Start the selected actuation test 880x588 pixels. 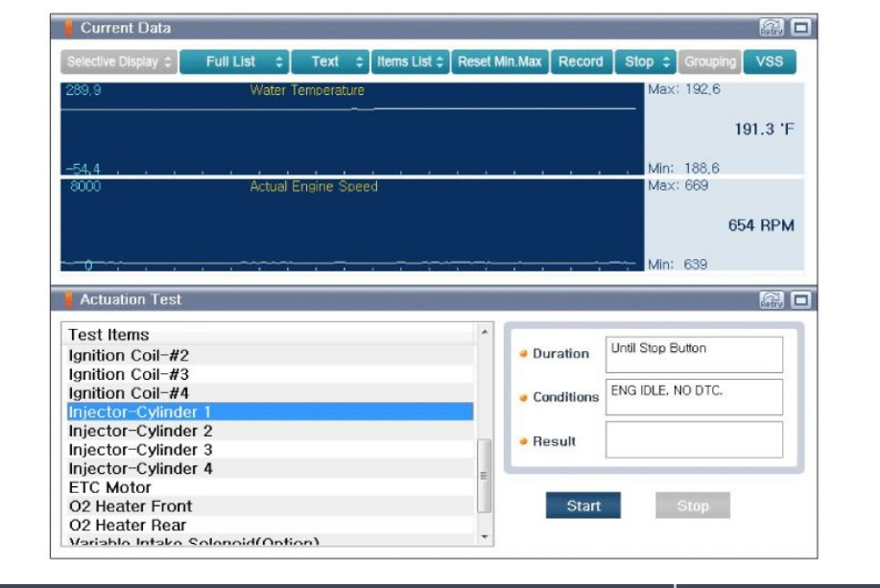583,506
